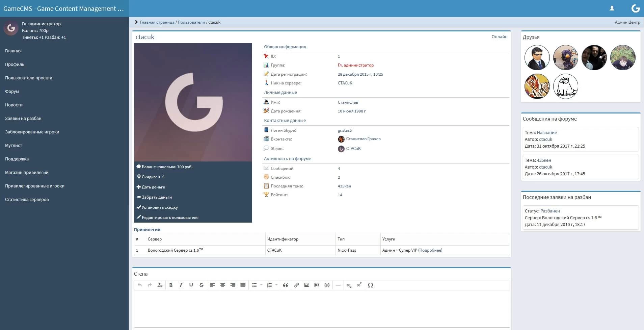This screenshot has height=330, width=644.
Task: Click Редактировать пользователя link
Action: (x=170, y=218)
